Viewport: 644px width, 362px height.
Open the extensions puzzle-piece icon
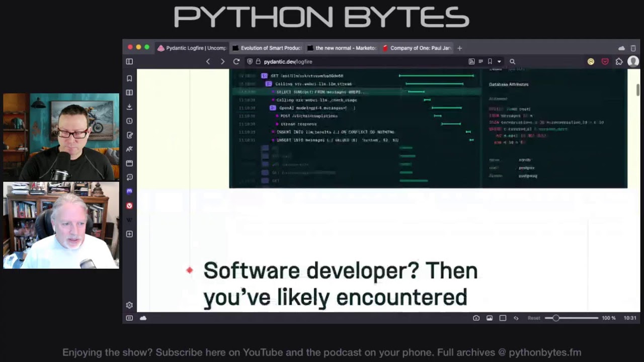click(619, 61)
